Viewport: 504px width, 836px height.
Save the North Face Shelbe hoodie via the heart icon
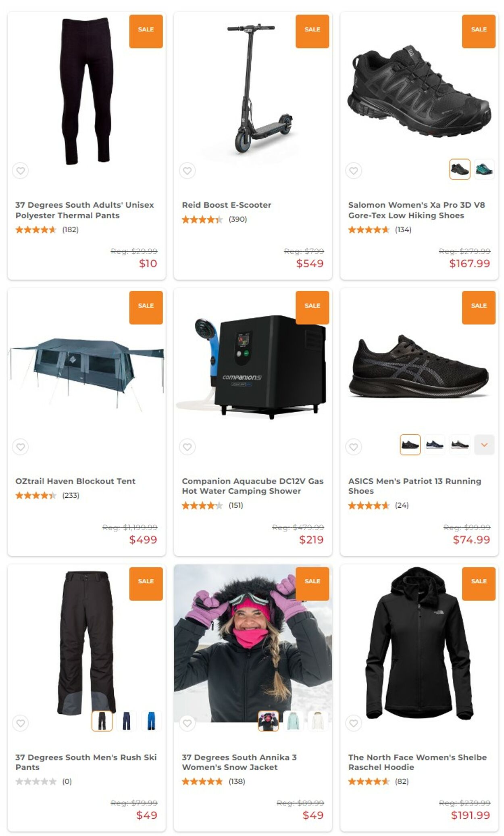[354, 723]
